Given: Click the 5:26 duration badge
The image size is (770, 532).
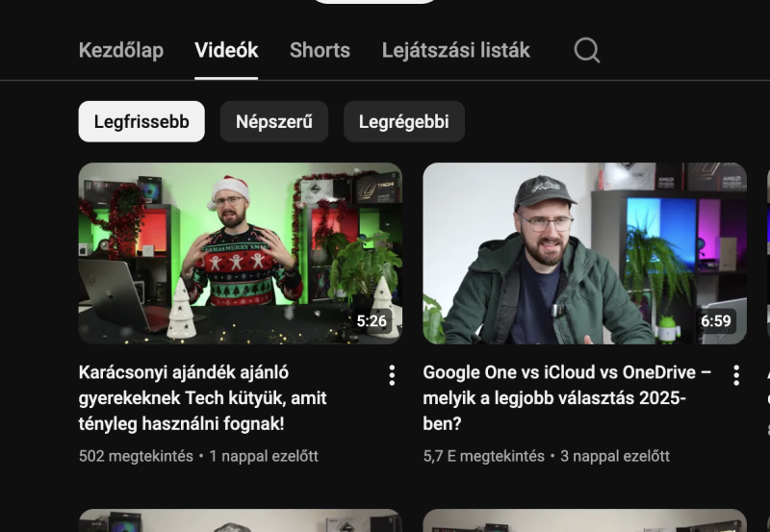Looking at the screenshot, I should click(x=372, y=321).
